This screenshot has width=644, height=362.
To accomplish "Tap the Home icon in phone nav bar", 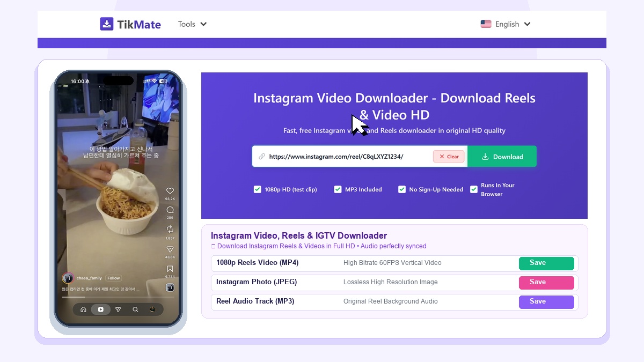I will pos(83,309).
